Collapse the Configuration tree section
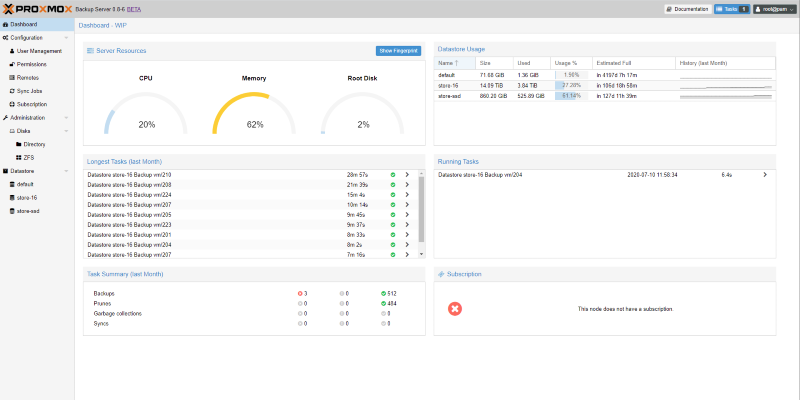Viewport: 800px width, 400px height. 66,37
